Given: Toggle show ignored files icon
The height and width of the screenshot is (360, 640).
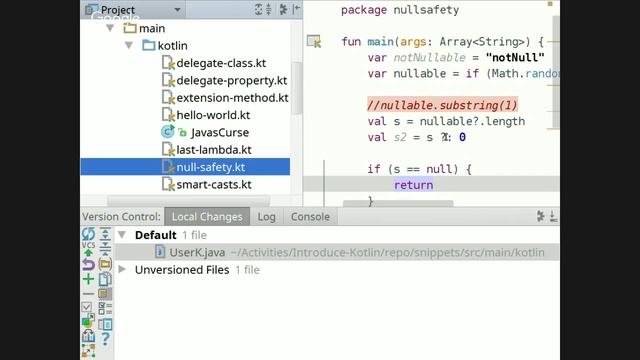Looking at the screenshot, I should [x=105, y=294].
